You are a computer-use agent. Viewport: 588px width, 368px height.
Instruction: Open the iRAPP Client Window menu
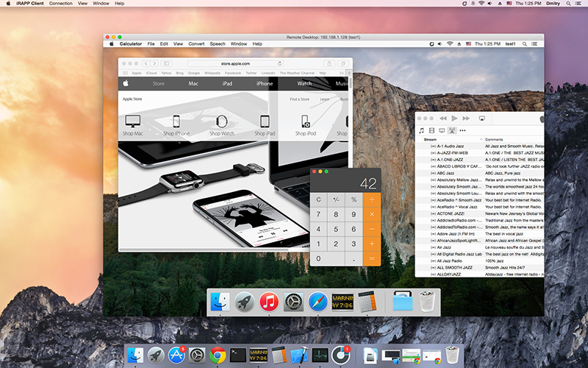(x=101, y=4)
